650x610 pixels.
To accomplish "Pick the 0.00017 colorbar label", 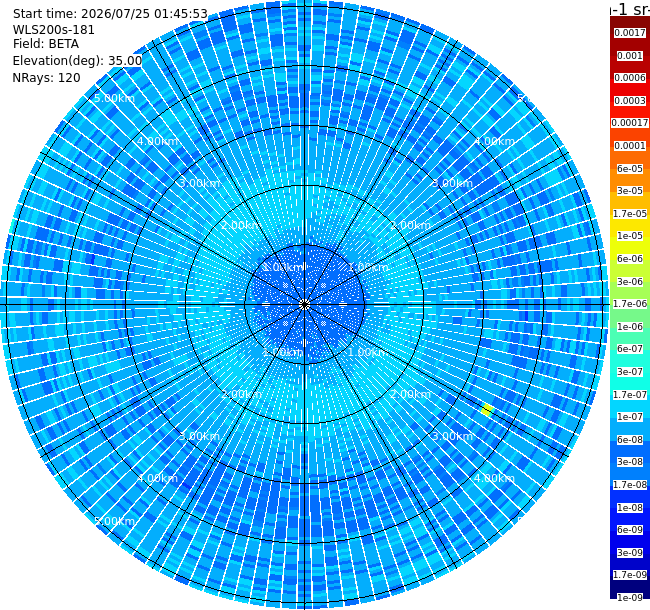I will pos(630,123).
